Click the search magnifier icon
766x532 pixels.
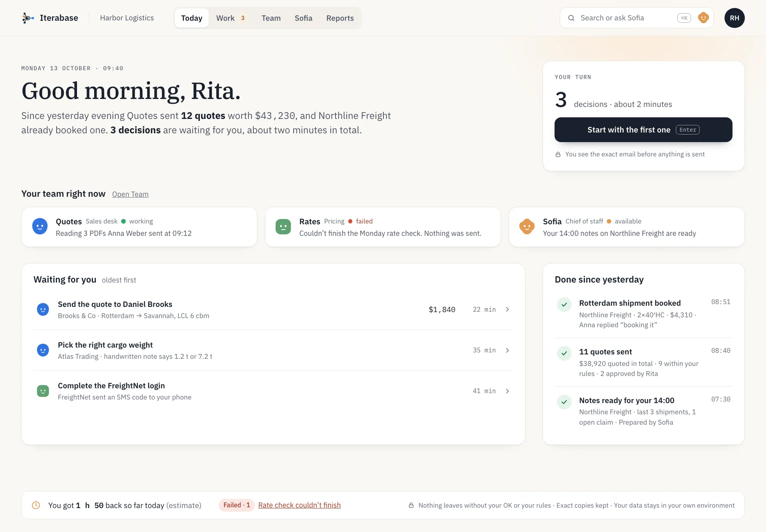[571, 18]
